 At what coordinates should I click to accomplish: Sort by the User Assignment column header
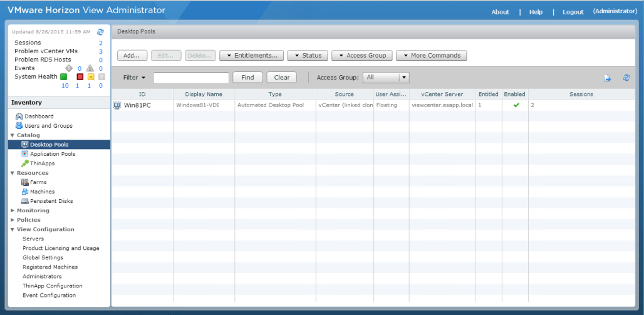(x=391, y=95)
